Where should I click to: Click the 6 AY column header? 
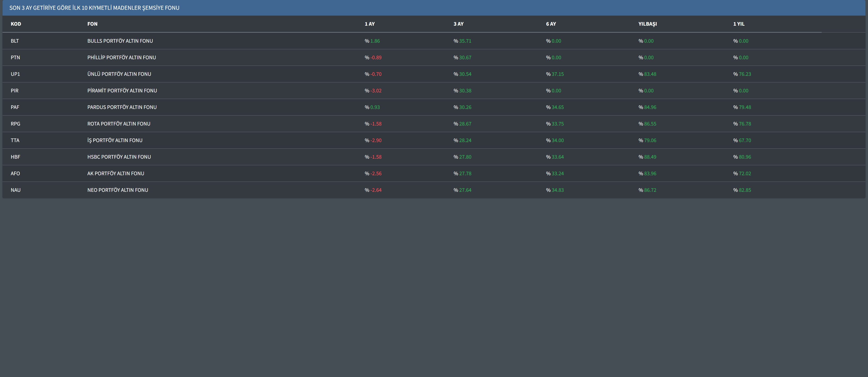551,24
